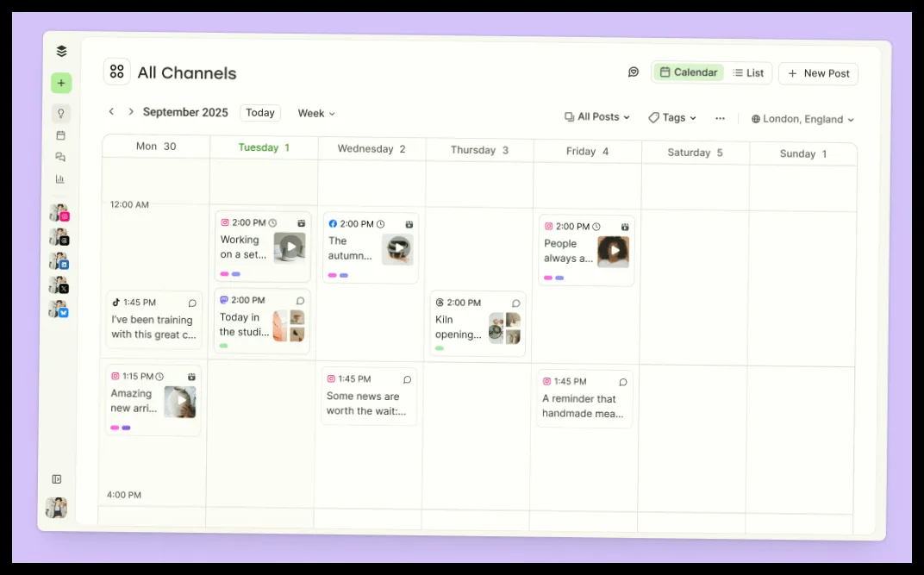The height and width of the screenshot is (575, 924).
Task: Open the 'Amazing new arri...' post thumbnail
Action: (180, 402)
